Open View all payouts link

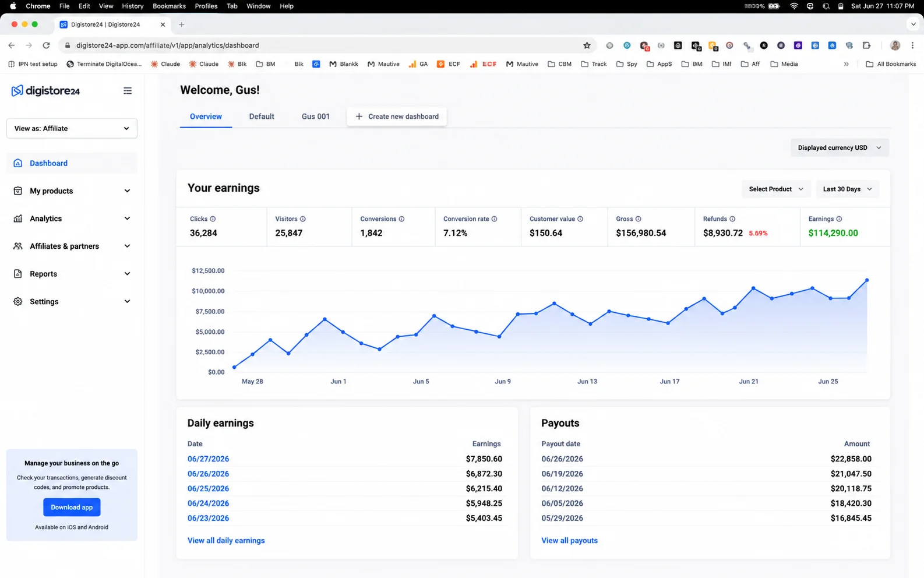coord(569,541)
